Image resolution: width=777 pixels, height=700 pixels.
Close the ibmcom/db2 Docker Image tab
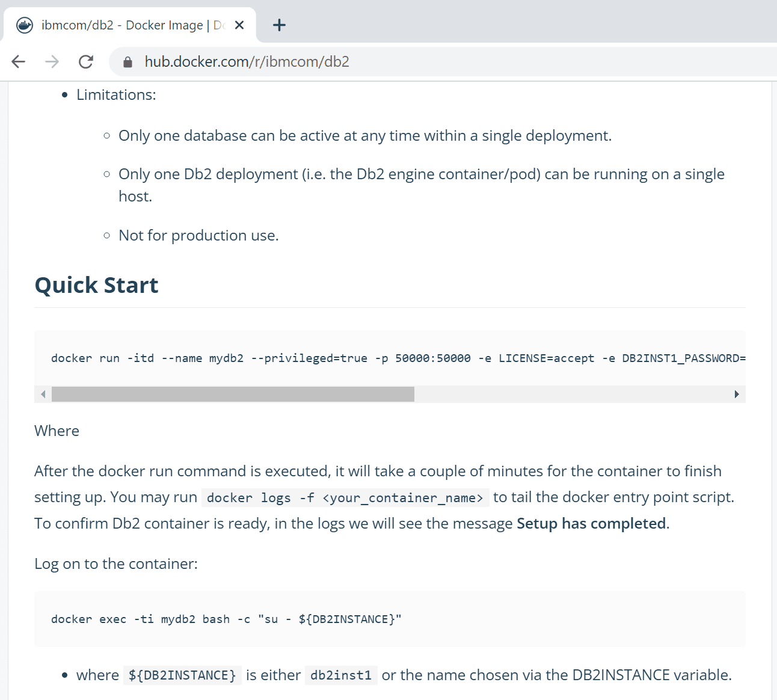pos(239,25)
